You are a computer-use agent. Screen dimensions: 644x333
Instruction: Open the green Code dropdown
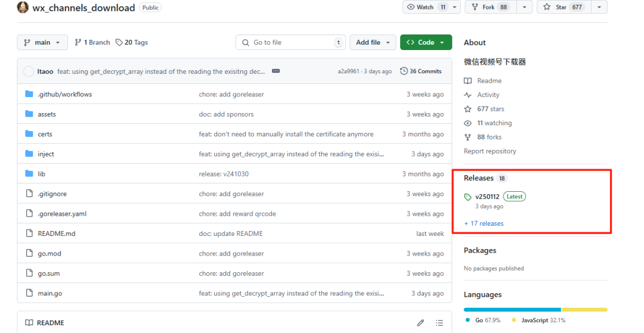pos(425,42)
